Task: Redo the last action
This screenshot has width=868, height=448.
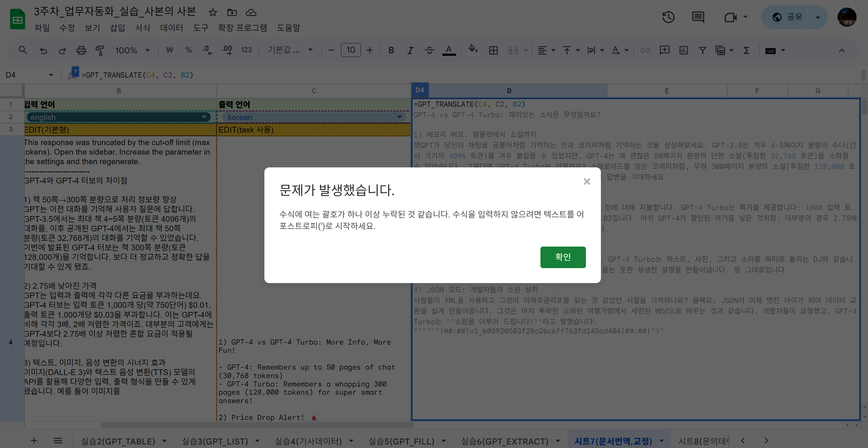Action: tap(62, 51)
